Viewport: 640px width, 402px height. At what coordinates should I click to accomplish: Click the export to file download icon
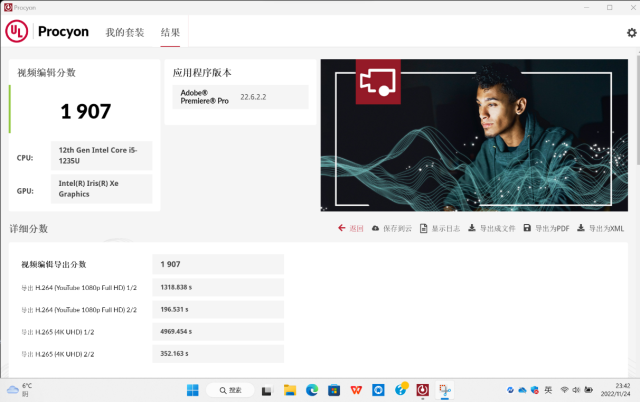point(471,228)
